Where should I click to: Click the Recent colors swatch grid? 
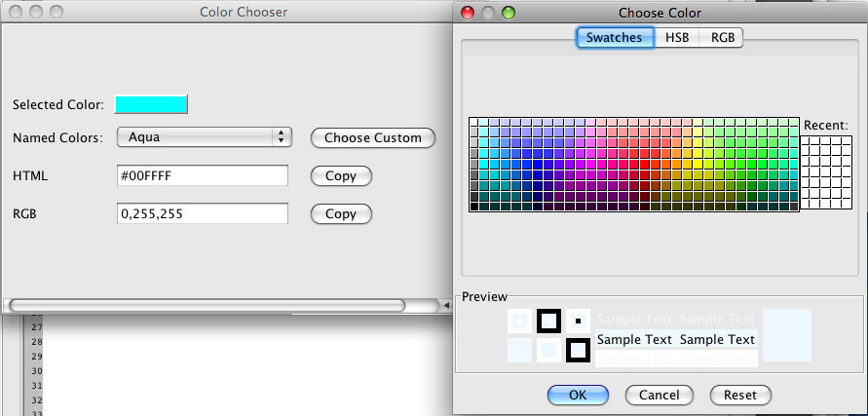(826, 172)
